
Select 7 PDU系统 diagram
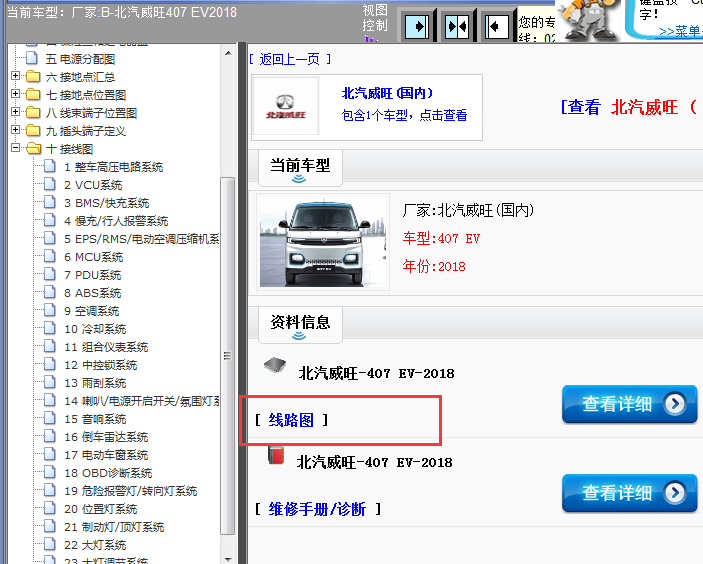pyautogui.click(x=93, y=275)
